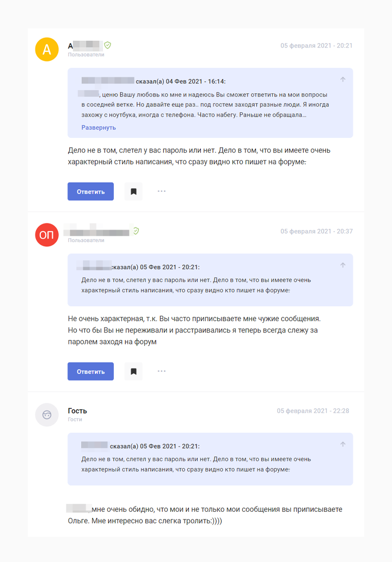The width and height of the screenshot is (392, 562).
Task: Reply to the first post with "Ответить"
Action: [x=90, y=191]
